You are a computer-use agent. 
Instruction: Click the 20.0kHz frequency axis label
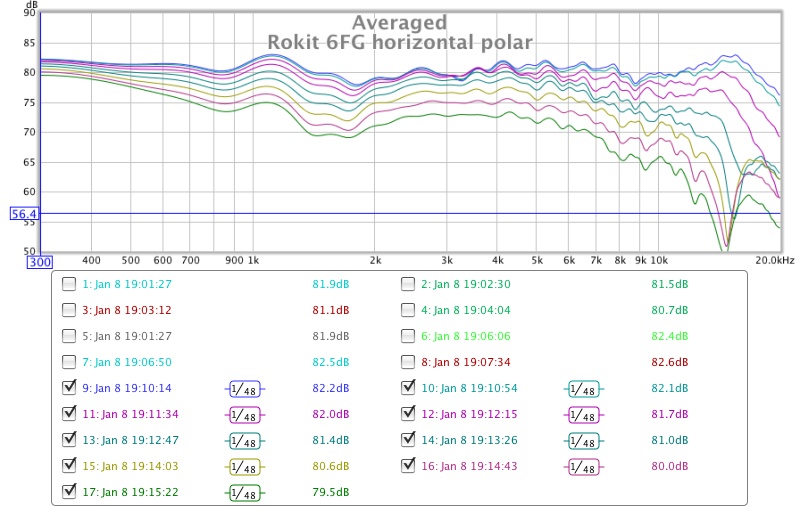(x=774, y=260)
